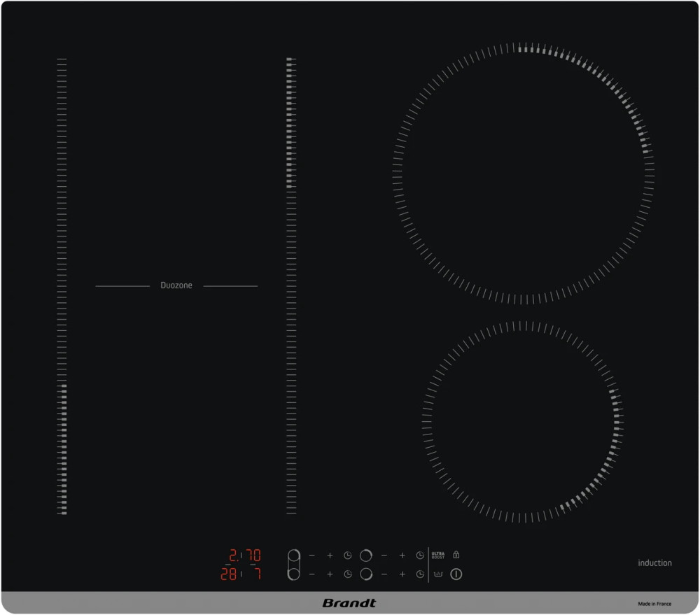Increase power with top-row left plus
The width and height of the screenshot is (700, 615).
coord(330,556)
